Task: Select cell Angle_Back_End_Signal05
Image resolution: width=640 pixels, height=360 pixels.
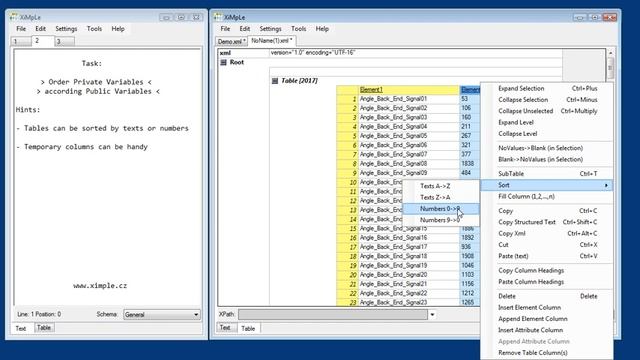Action: click(x=409, y=136)
